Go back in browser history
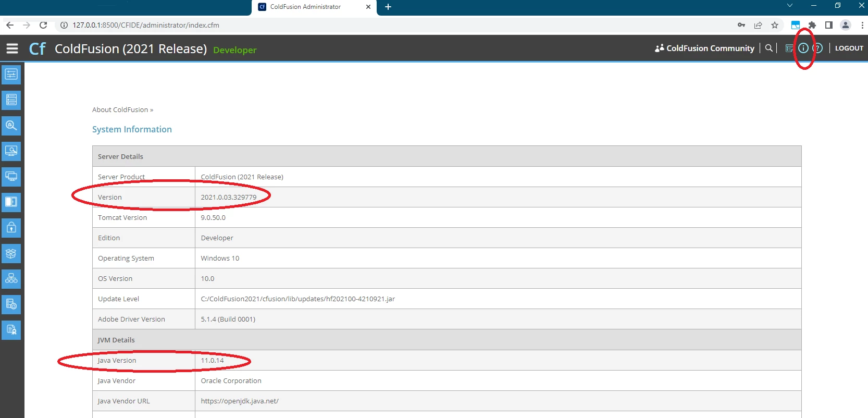This screenshot has height=418, width=868. coord(10,25)
